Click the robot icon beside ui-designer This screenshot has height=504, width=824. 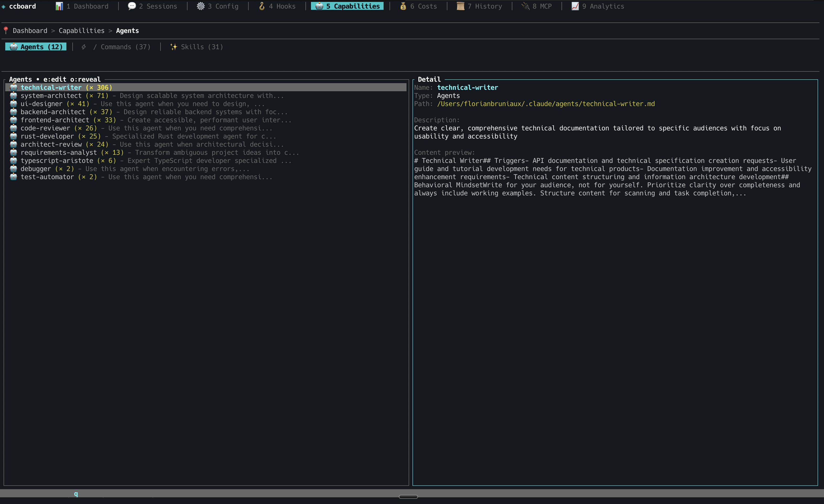click(x=13, y=104)
